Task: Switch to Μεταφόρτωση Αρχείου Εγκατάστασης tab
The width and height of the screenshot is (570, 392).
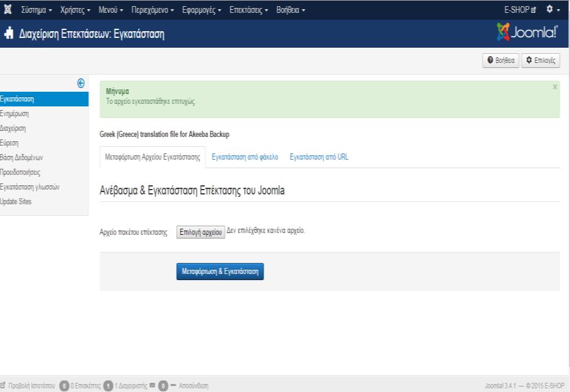Action: tap(152, 157)
